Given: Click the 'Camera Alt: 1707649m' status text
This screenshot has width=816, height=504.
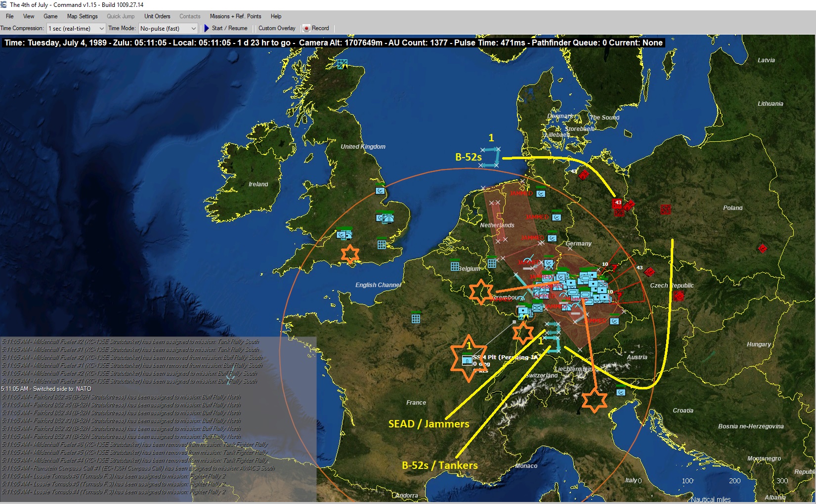Looking at the screenshot, I should (x=341, y=43).
